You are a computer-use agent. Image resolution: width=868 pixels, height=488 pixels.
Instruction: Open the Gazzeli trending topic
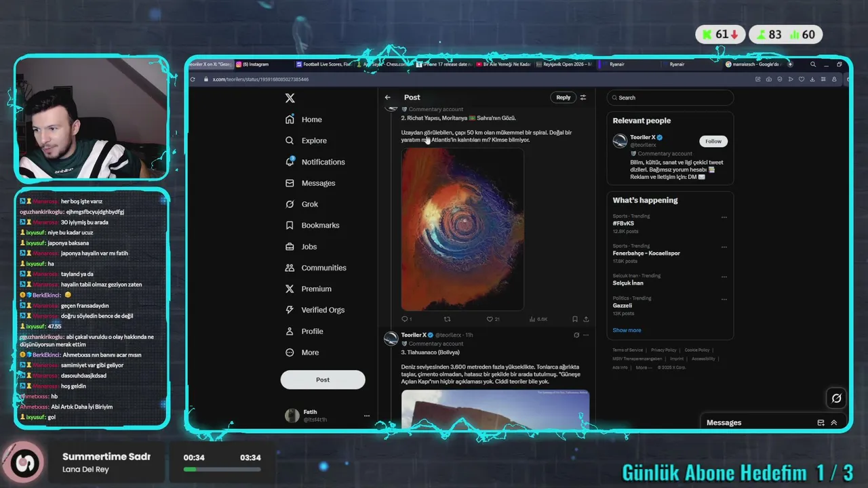[x=623, y=306]
